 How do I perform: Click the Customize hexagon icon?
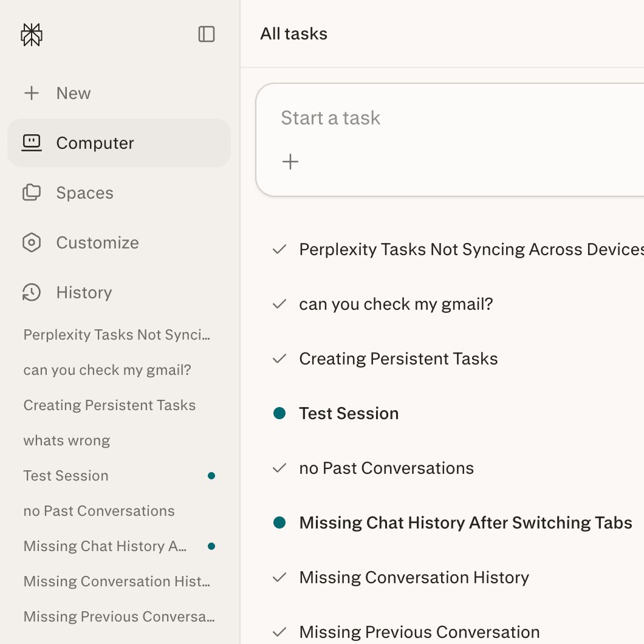[32, 242]
